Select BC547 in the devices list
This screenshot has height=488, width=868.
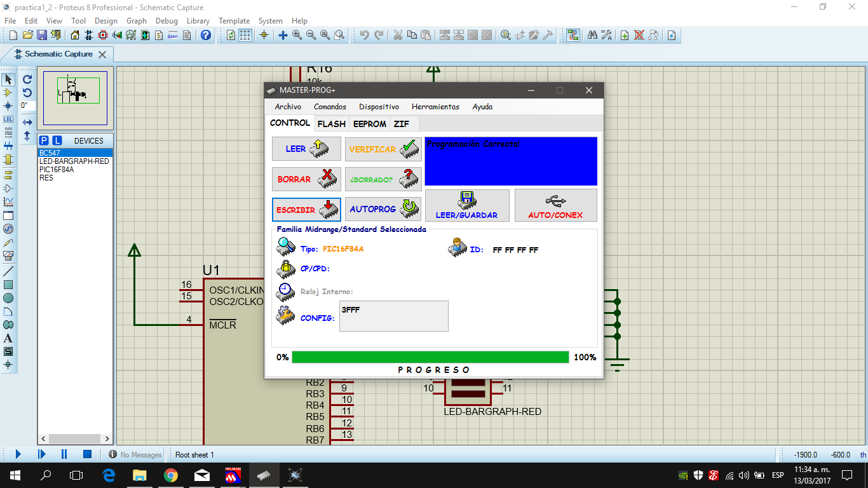point(75,153)
